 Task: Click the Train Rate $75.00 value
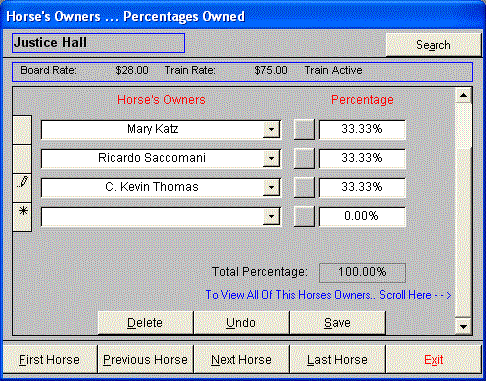tap(271, 70)
